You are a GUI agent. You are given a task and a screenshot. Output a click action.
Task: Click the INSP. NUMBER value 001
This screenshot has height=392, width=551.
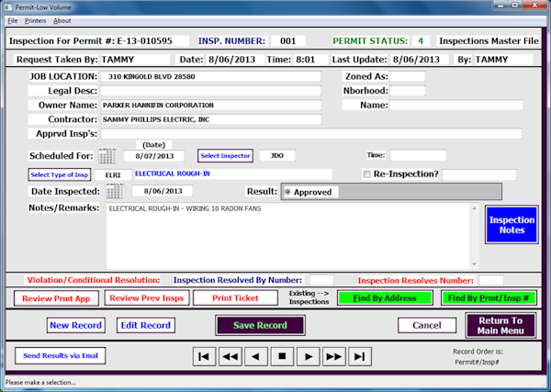(288, 40)
